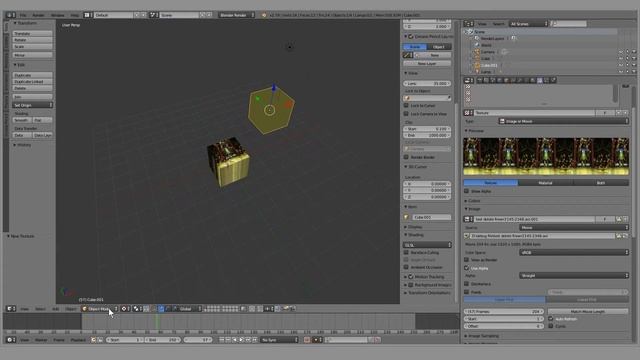Click the Timeline editor type icon
640x360 pixels.
pos(11,340)
